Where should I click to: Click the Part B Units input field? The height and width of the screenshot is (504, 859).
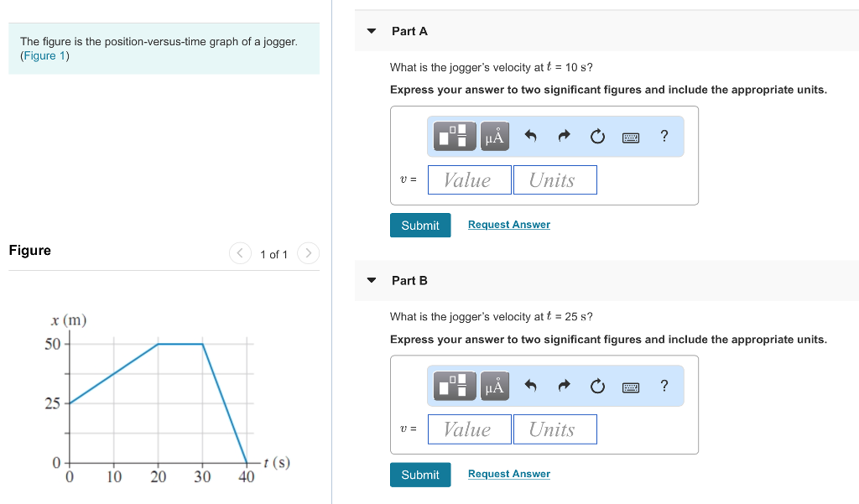[554, 429]
